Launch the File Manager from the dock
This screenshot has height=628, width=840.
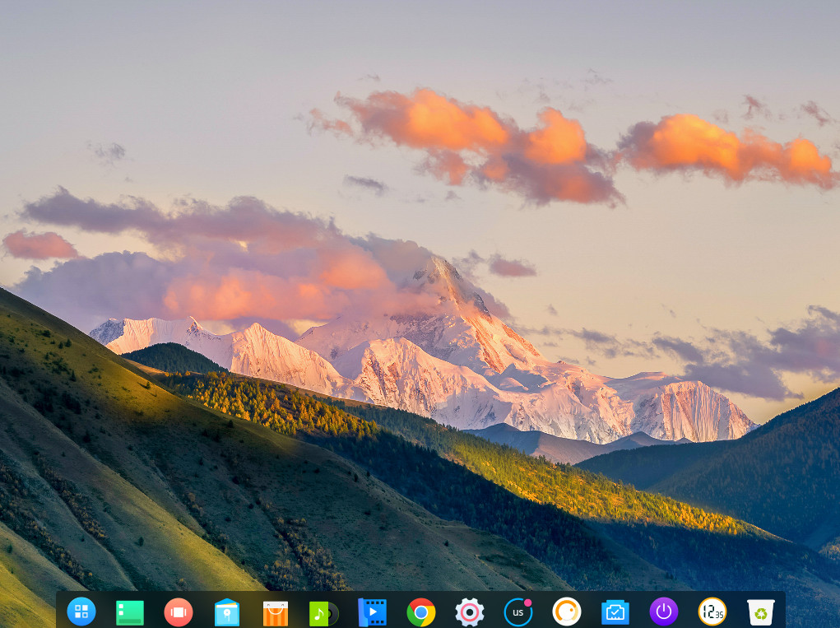227,612
